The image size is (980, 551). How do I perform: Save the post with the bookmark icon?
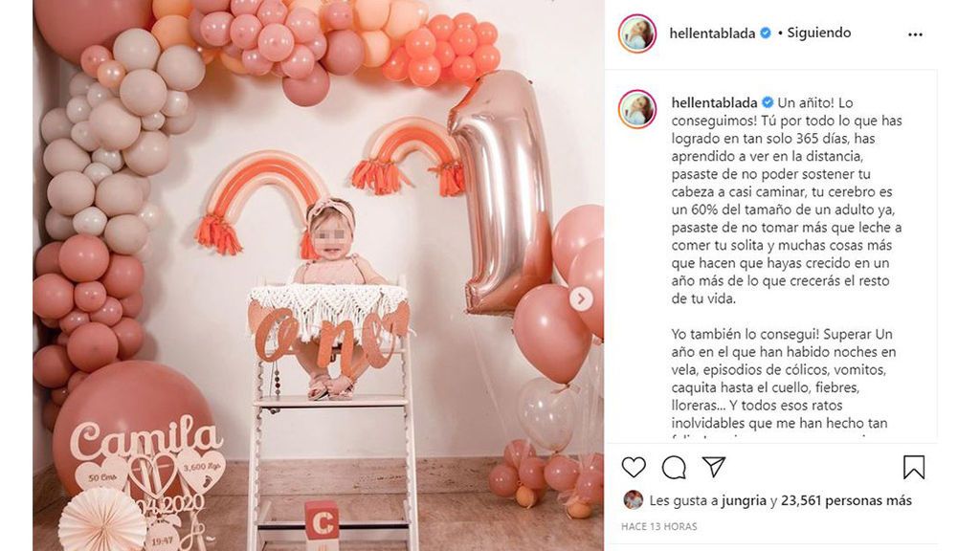point(914,467)
